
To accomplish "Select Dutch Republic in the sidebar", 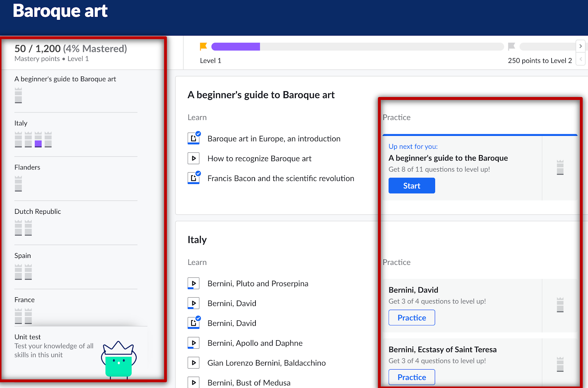I will pos(37,211).
